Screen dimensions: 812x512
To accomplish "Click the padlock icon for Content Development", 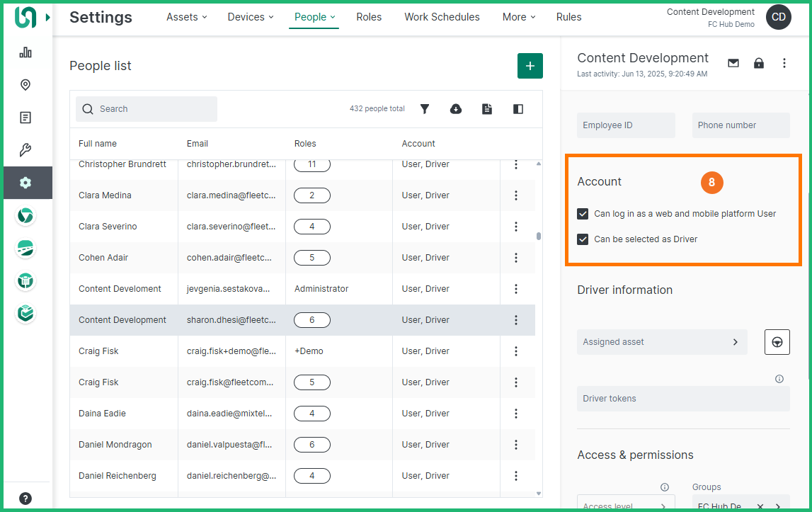I will [759, 63].
